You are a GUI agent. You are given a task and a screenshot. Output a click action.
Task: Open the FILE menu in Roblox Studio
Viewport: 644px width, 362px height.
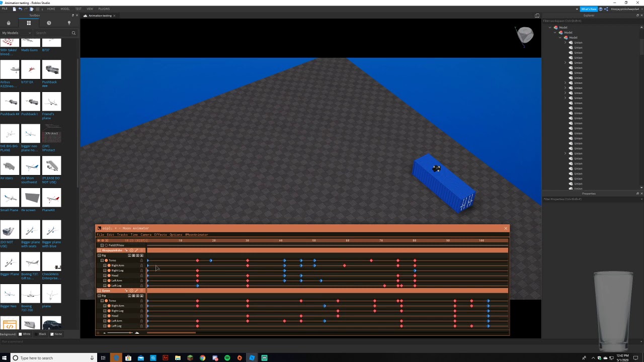pyautogui.click(x=5, y=9)
